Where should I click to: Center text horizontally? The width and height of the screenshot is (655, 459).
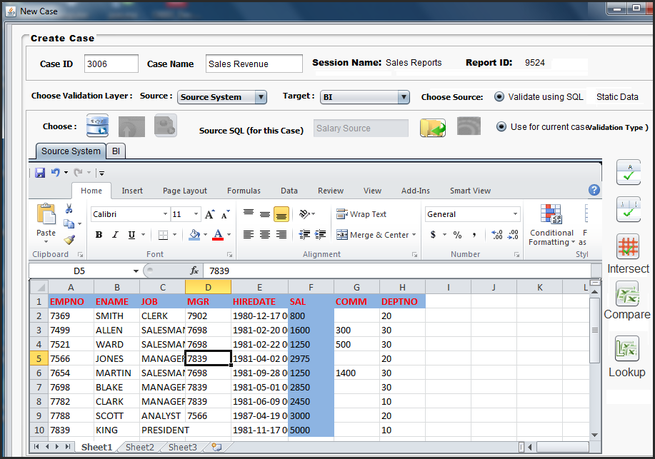click(265, 235)
